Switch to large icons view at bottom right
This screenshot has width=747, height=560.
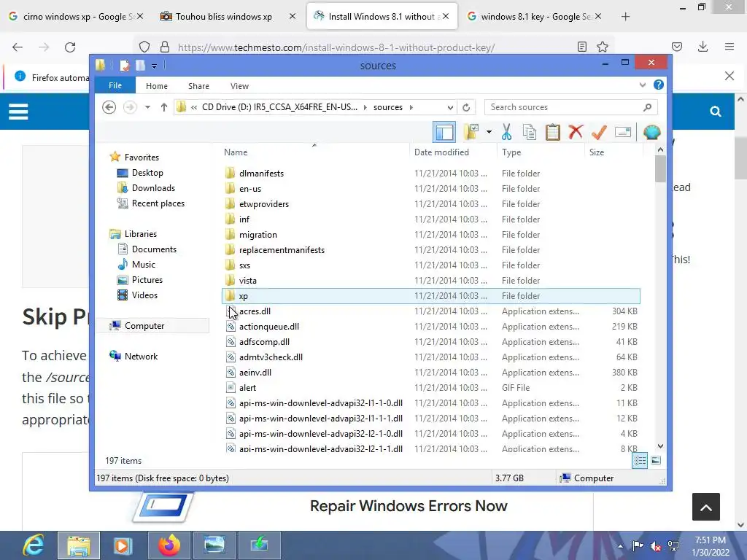click(x=656, y=461)
